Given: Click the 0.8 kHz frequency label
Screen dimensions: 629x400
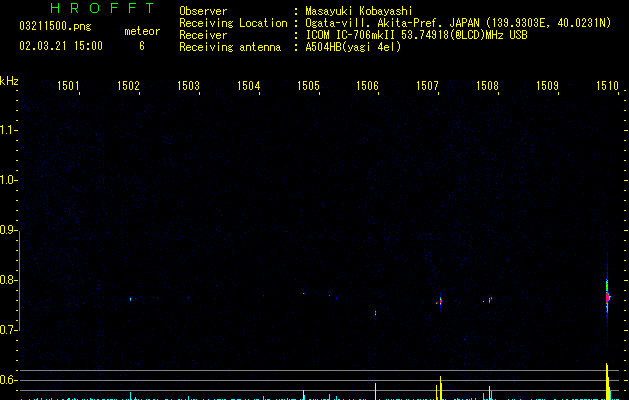Looking at the screenshot, I should click(8, 280).
